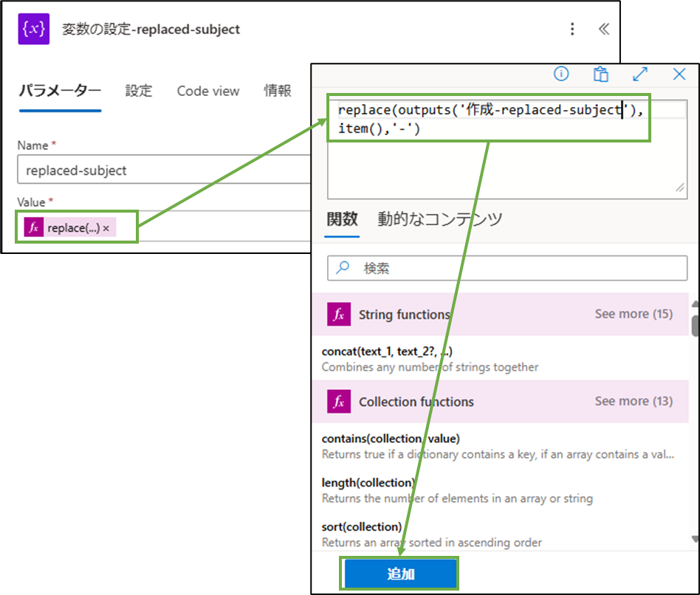Screen dimensions: 700x595
Task: Click the replace(...) expression token
Action: 70,227
